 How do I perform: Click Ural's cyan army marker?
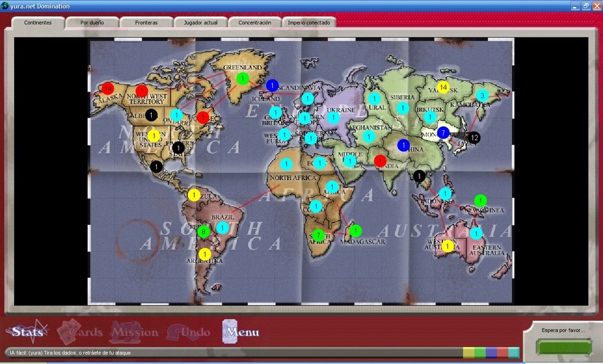(x=375, y=99)
